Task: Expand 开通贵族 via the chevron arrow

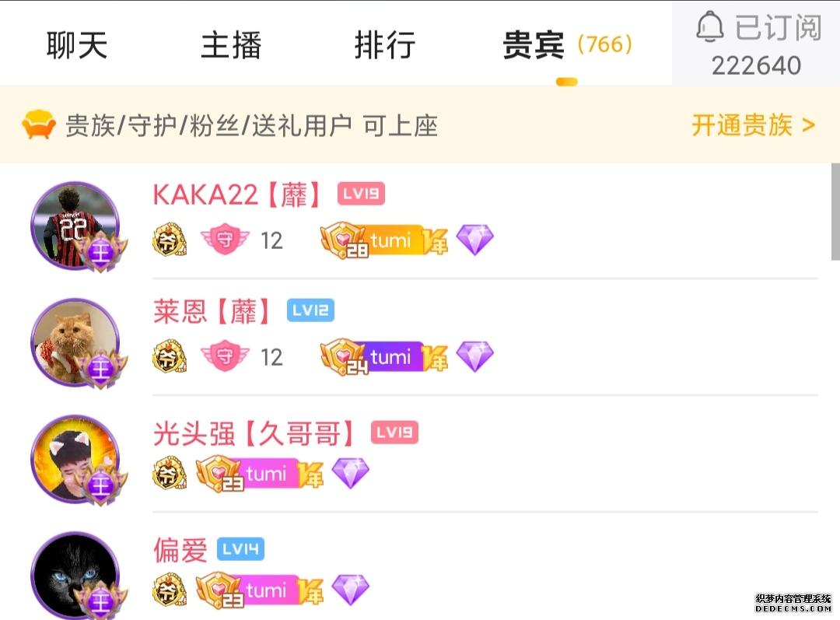Action: pos(808,126)
